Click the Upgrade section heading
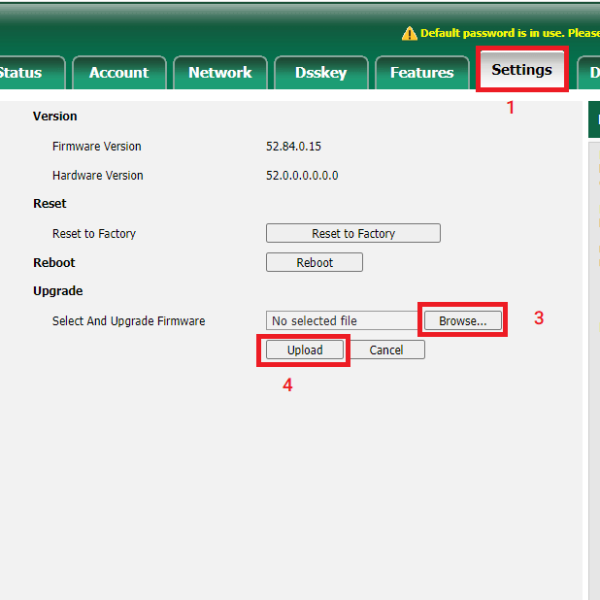Viewport: 600px width, 600px height. (x=58, y=291)
